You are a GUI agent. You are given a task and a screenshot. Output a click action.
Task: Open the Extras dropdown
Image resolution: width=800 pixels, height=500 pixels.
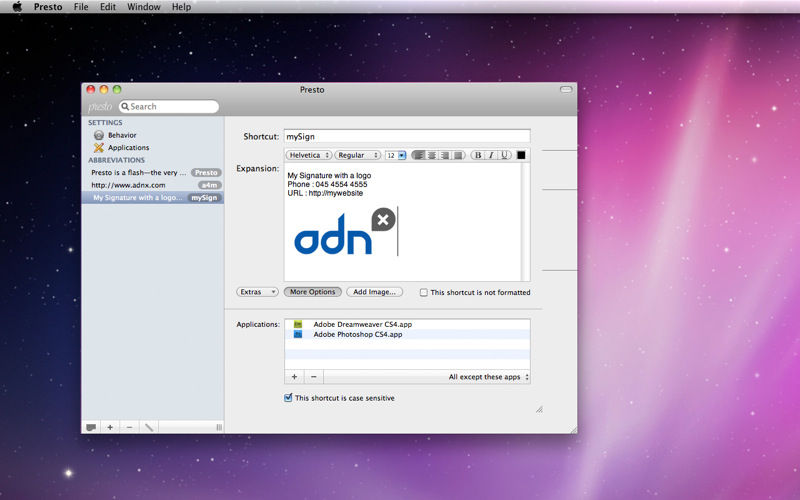pyautogui.click(x=257, y=292)
